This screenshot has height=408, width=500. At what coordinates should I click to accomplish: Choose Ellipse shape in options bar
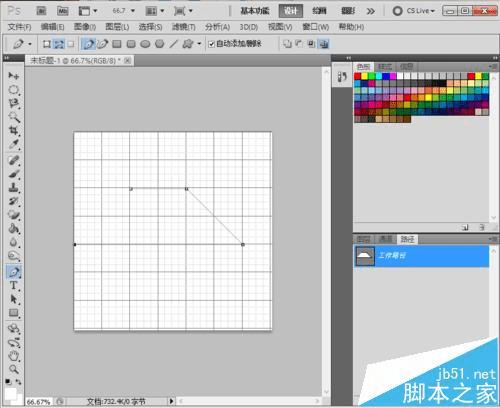(x=145, y=44)
